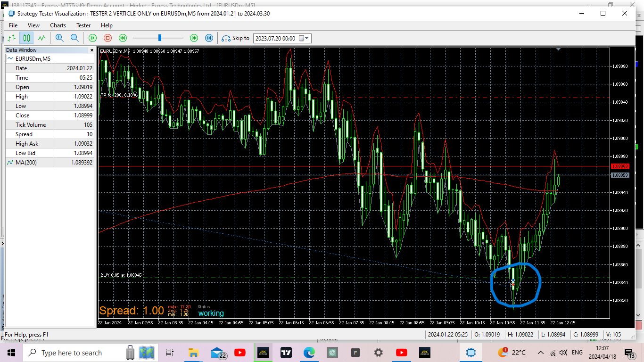Open the notification center with 13 alerts
Screen dimensions: 644x362
pos(629,353)
